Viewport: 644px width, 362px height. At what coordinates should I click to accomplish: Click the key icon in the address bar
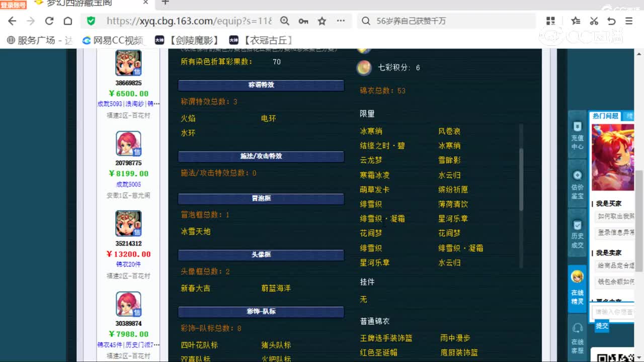[x=303, y=21]
